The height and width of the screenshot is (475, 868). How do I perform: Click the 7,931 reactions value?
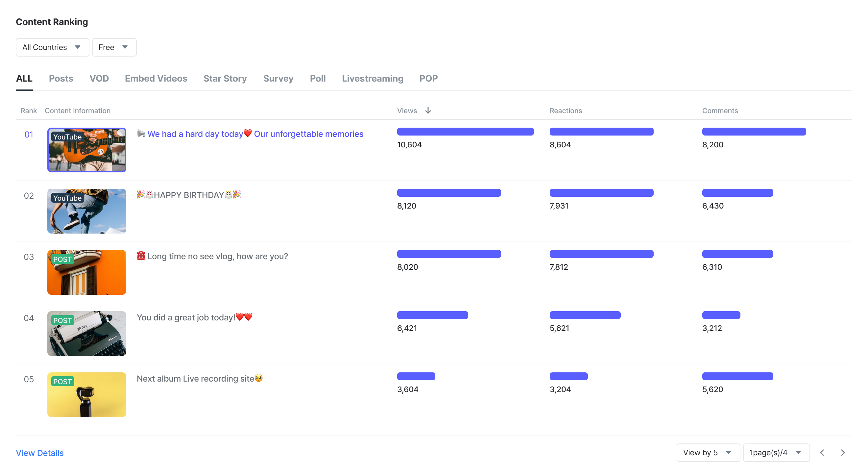(559, 206)
